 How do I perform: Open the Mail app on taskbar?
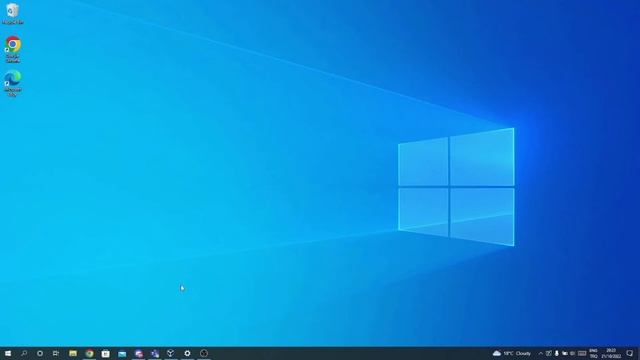(x=122, y=353)
